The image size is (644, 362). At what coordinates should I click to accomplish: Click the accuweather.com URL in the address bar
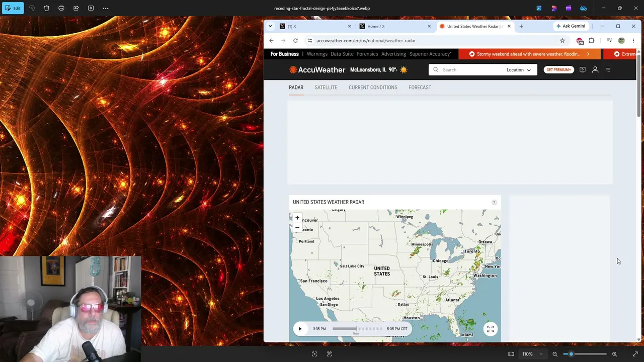[366, 41]
